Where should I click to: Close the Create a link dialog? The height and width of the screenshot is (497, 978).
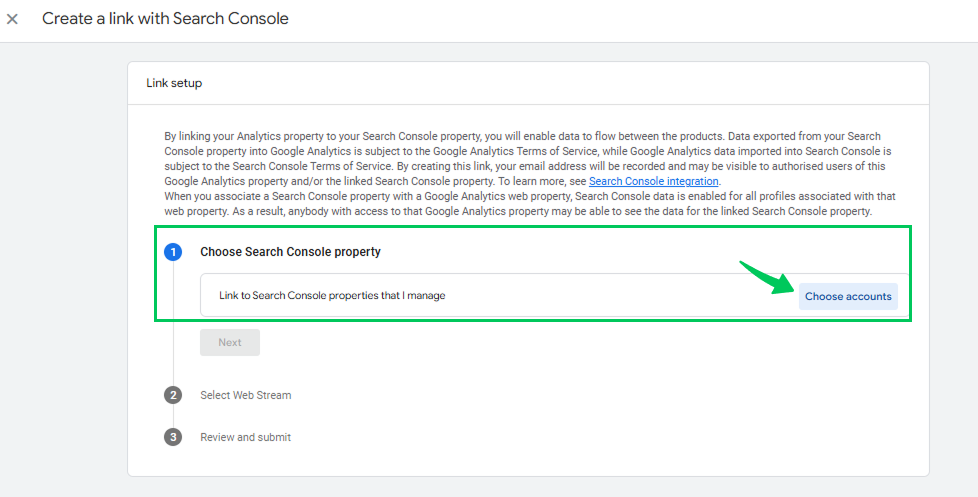click(12, 19)
